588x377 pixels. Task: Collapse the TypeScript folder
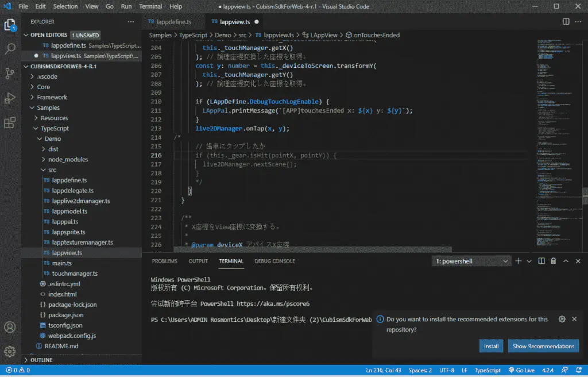click(x=36, y=128)
